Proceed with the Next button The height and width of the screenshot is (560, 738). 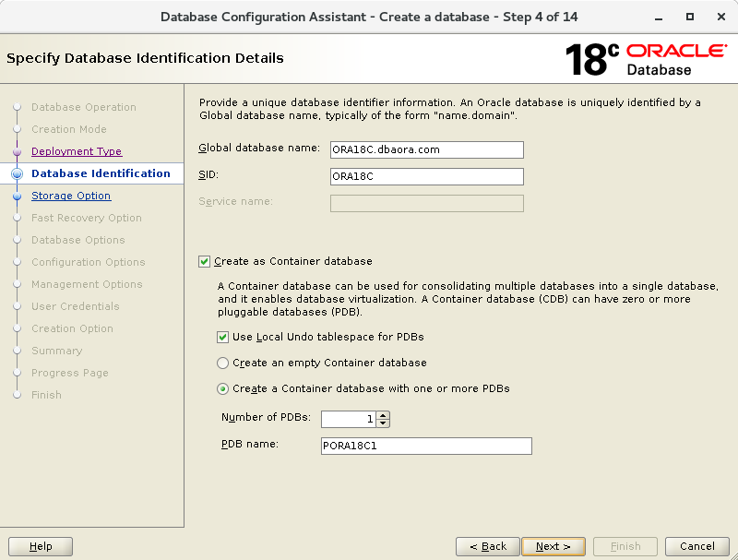(x=553, y=546)
